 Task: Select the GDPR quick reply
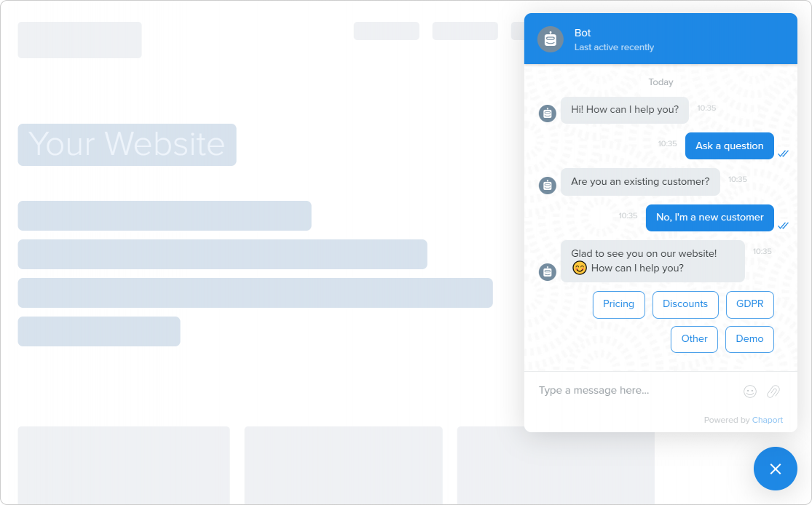[750, 304]
